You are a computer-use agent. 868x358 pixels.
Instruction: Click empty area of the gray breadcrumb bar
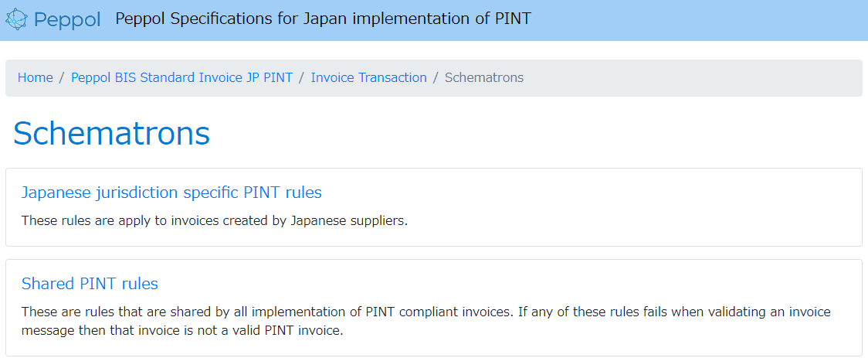click(692, 78)
